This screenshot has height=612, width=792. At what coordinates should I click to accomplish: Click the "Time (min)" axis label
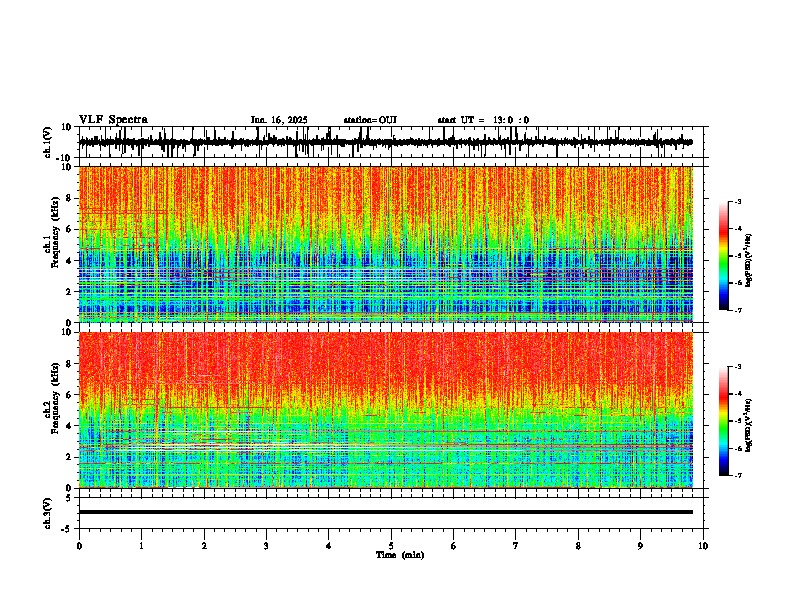tap(400, 555)
